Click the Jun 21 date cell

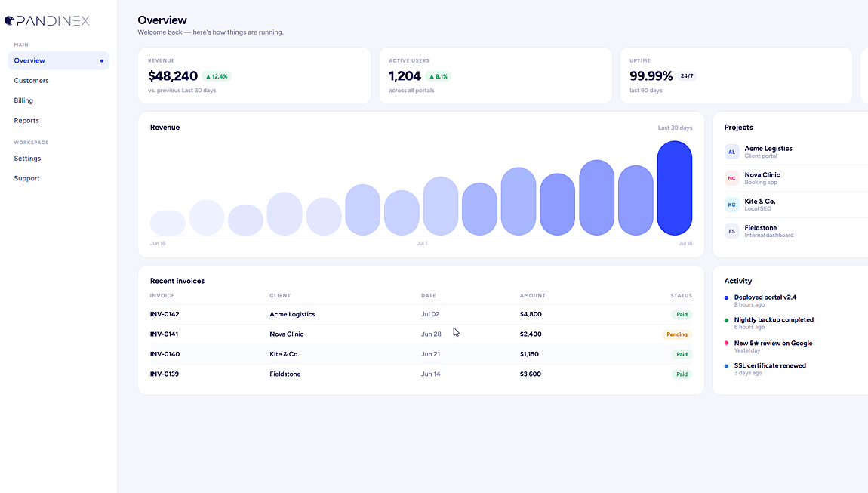point(431,354)
